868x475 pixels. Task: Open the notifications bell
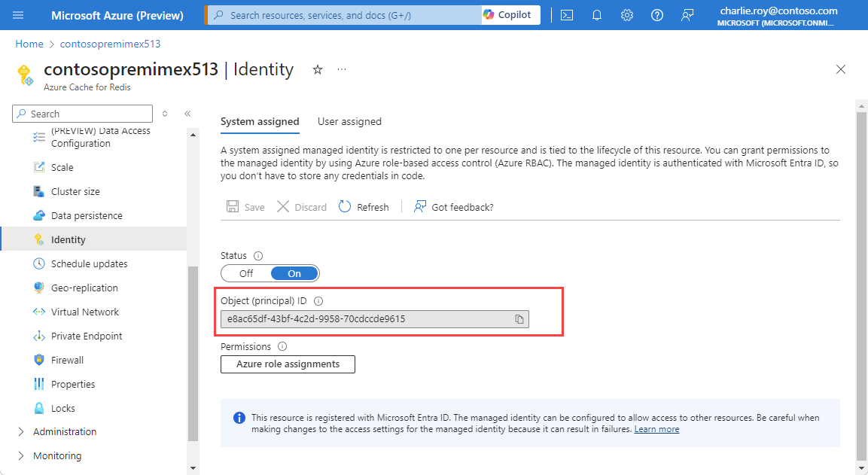click(x=597, y=15)
